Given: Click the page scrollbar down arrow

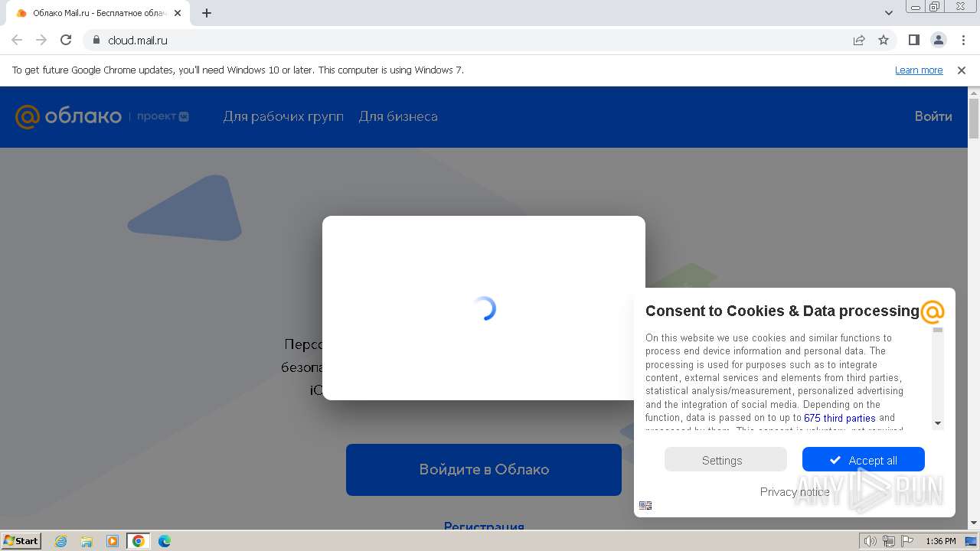Looking at the screenshot, I should [x=974, y=523].
